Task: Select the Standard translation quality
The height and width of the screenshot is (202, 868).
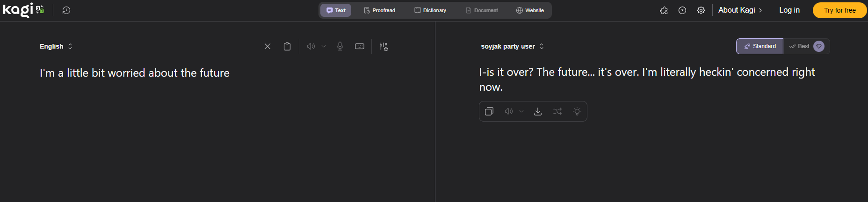Action: tap(760, 46)
